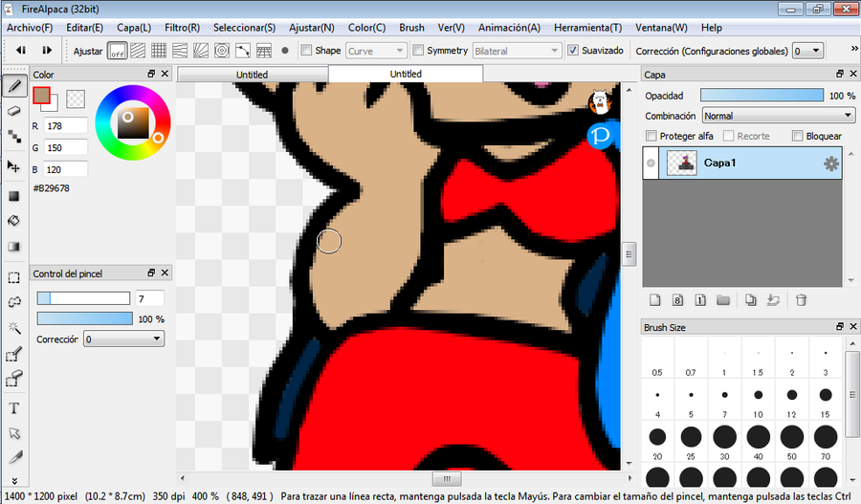Select the Brush (pencil) tool
The image size is (861, 504).
pos(14,86)
